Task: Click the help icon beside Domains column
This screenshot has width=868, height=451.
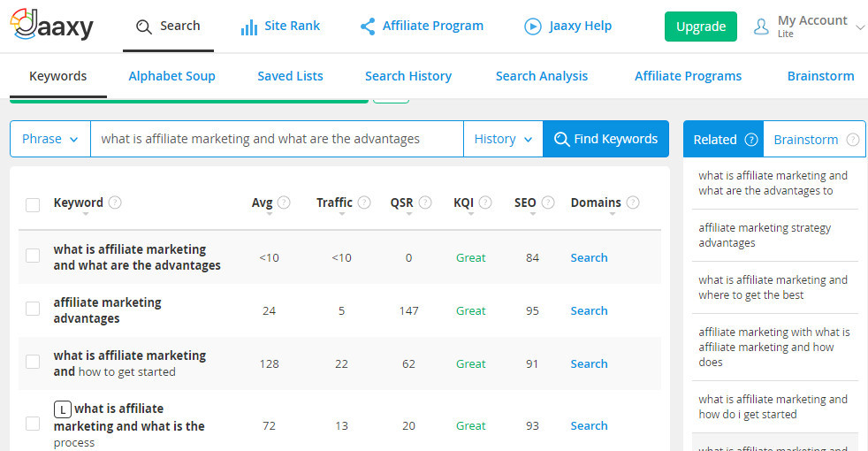Action: (x=633, y=203)
